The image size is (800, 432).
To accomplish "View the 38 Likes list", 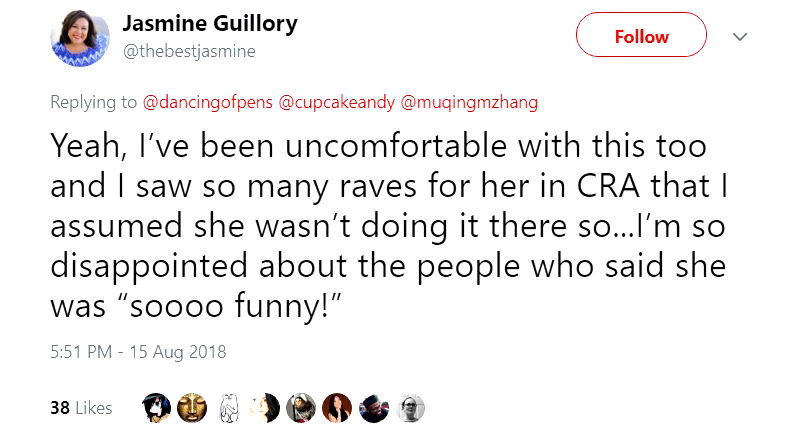I will click(x=80, y=408).
